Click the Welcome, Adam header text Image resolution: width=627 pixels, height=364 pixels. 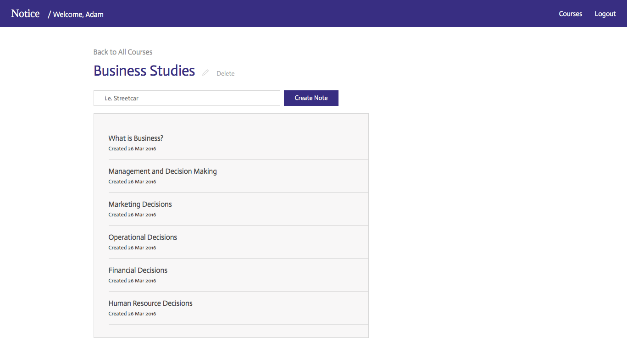78,14
